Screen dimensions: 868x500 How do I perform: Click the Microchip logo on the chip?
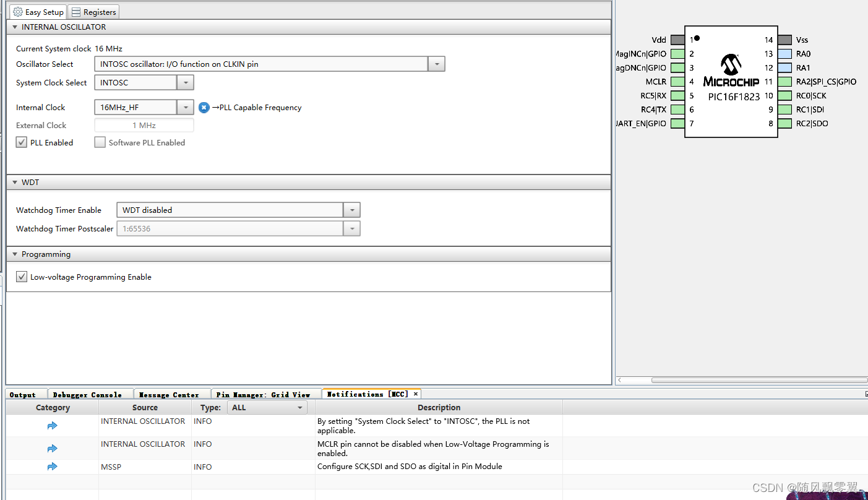(731, 70)
